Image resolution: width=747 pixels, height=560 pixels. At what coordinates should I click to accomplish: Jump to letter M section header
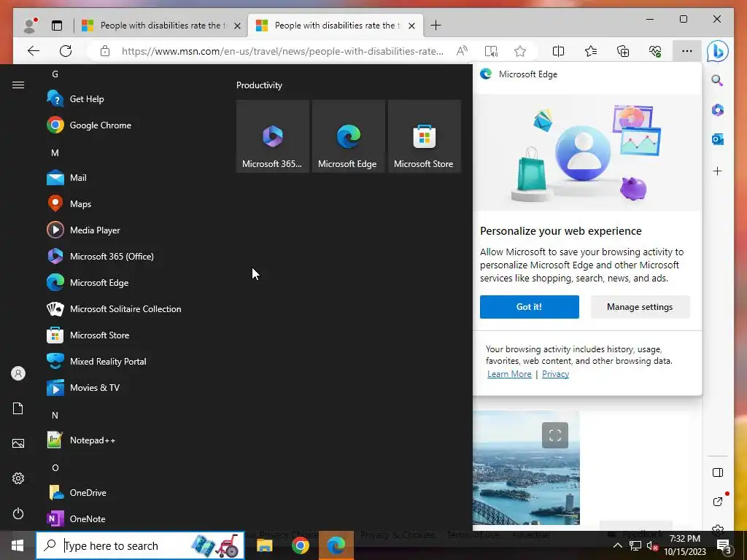(55, 153)
